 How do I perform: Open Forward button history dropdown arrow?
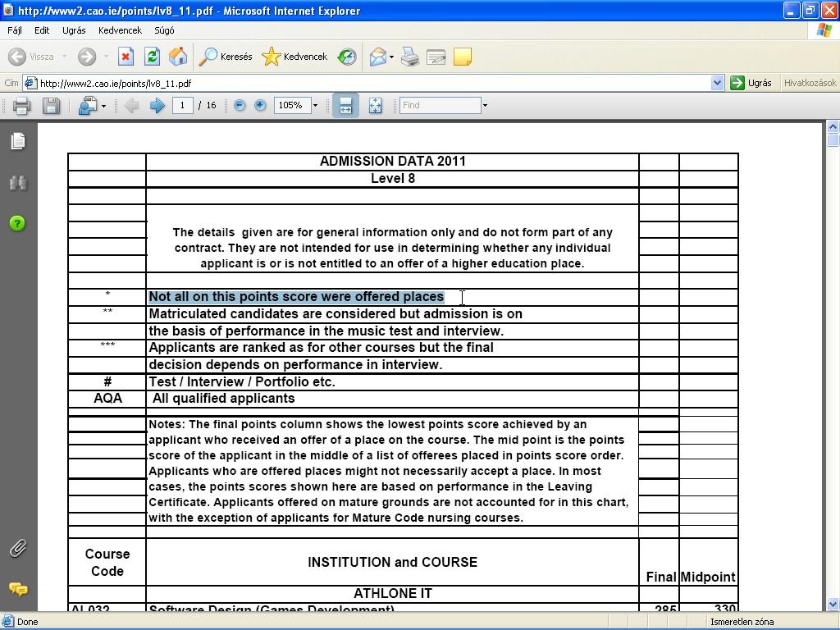(x=106, y=57)
